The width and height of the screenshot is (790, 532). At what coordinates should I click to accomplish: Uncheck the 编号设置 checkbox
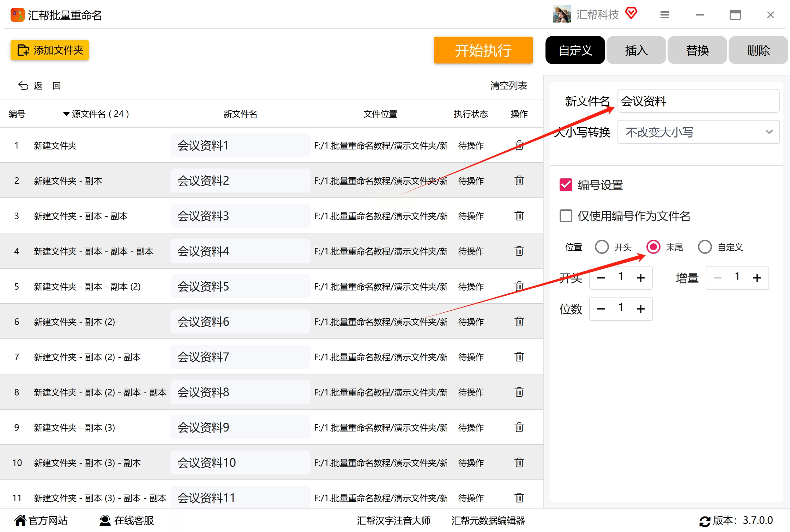[x=566, y=185]
